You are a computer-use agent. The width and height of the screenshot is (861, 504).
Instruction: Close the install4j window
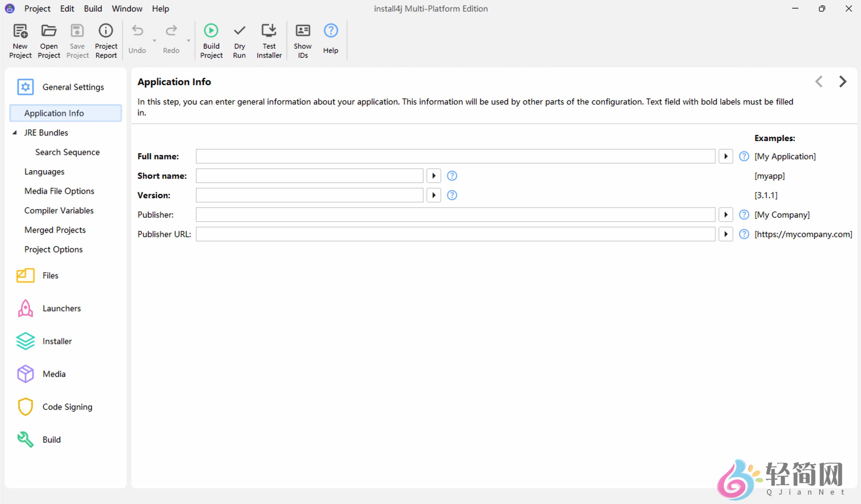848,9
